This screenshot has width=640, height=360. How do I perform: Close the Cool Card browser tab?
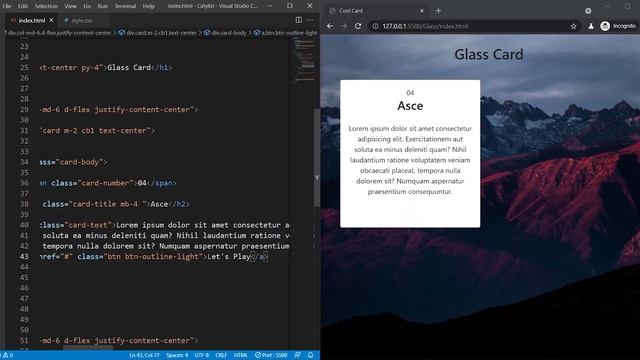pos(422,11)
